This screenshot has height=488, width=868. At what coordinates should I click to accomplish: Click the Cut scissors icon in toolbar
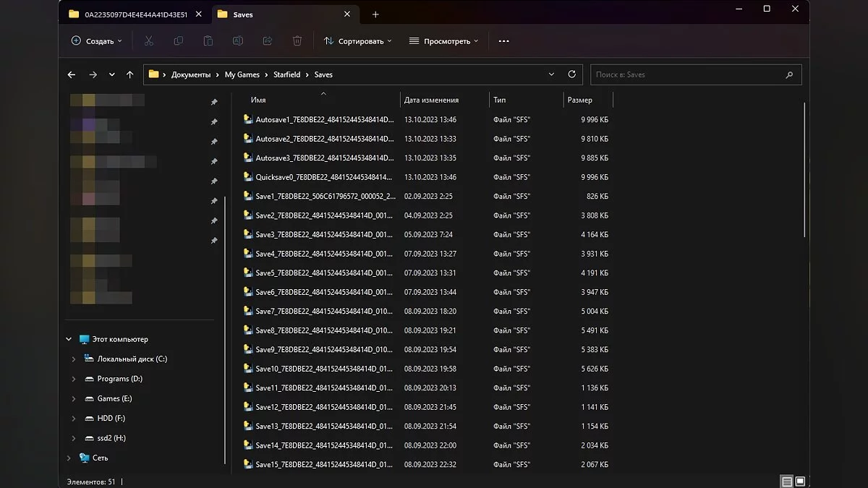click(x=149, y=41)
